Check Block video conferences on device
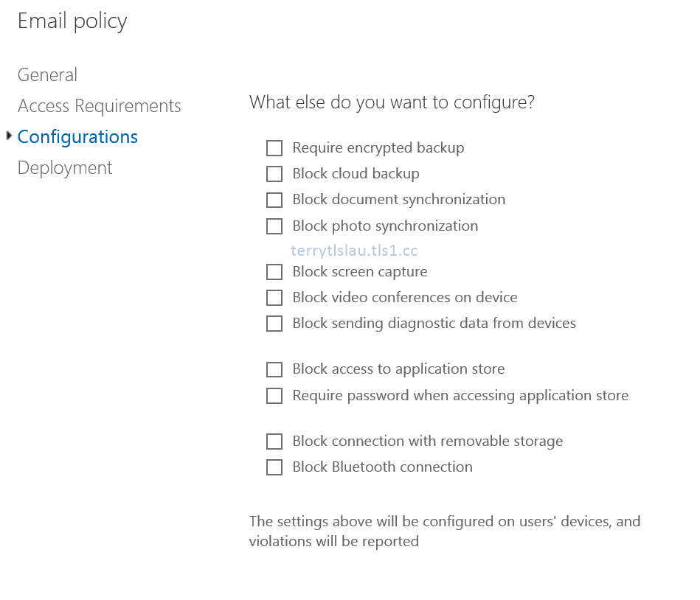The width and height of the screenshot is (700, 600). [x=274, y=298]
